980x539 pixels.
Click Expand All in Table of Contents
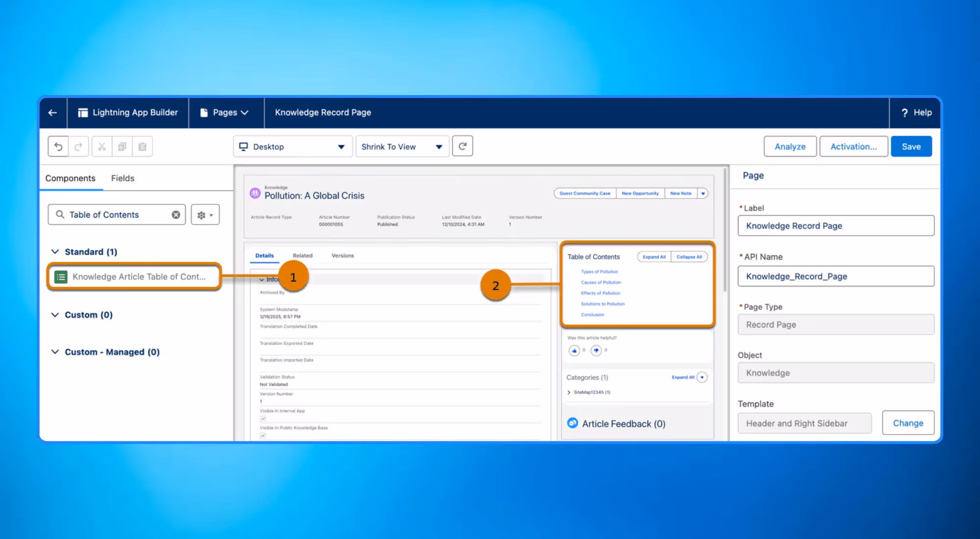(x=654, y=257)
